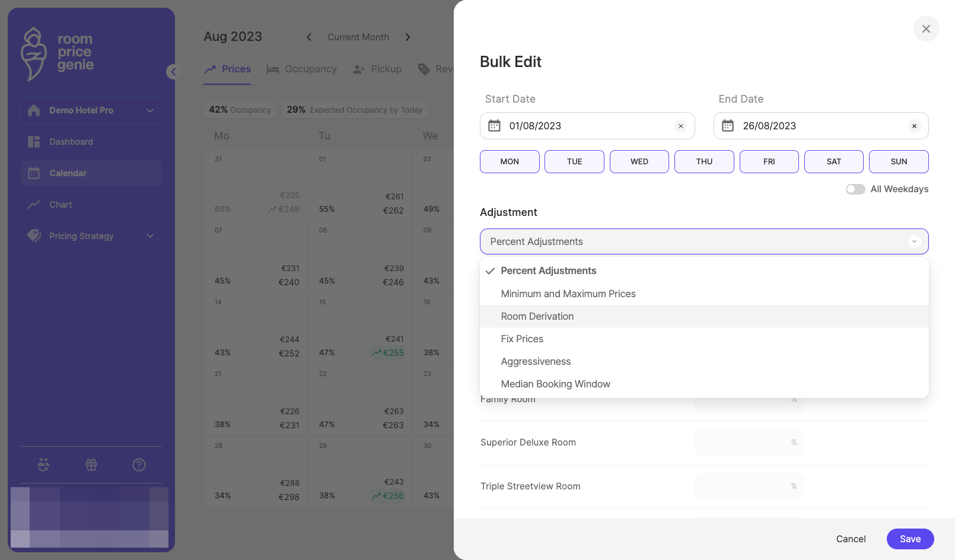Viewport: 955px width, 560px height.
Task: Click the Dashboard sidebar icon
Action: click(34, 142)
